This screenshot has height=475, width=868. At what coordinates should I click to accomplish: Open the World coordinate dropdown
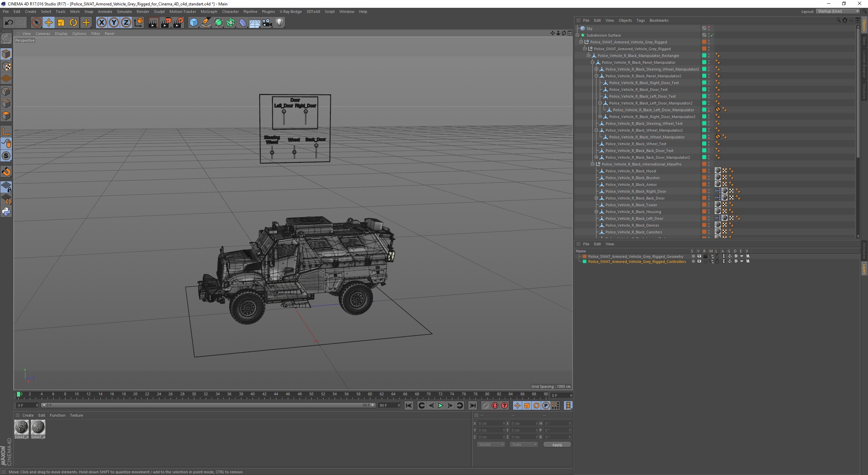491,444
